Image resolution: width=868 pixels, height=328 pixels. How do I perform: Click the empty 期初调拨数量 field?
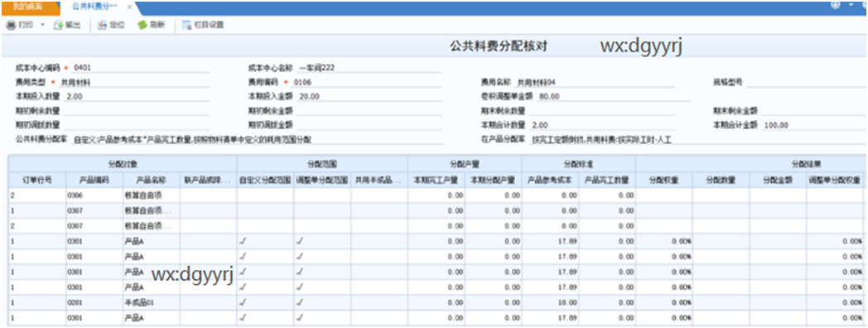point(137,125)
